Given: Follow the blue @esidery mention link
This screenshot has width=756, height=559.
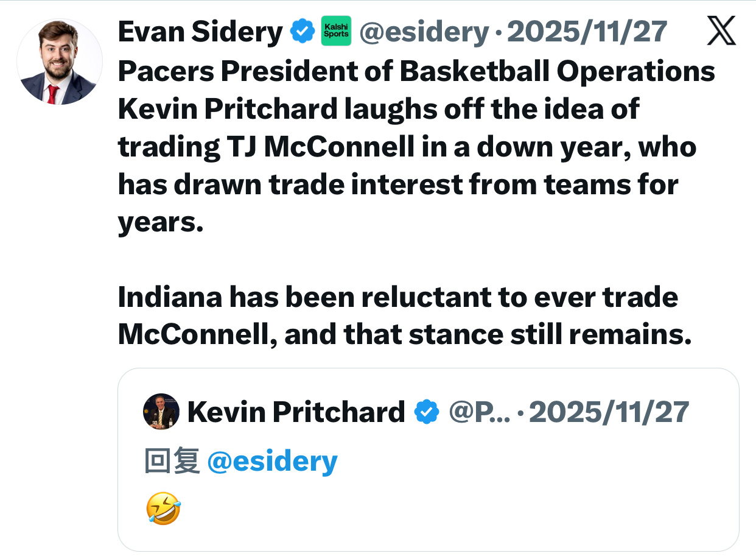Looking at the screenshot, I should tap(272, 462).
